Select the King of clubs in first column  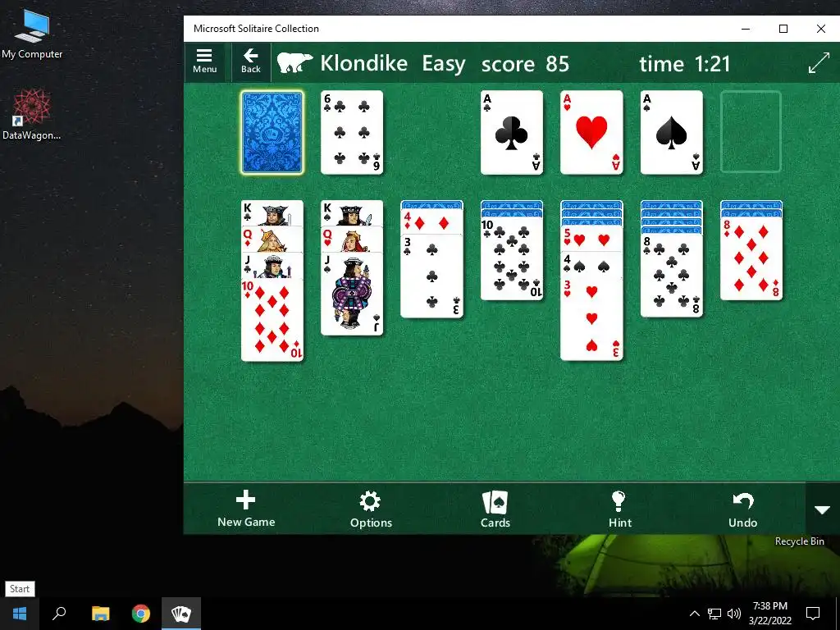(272, 212)
